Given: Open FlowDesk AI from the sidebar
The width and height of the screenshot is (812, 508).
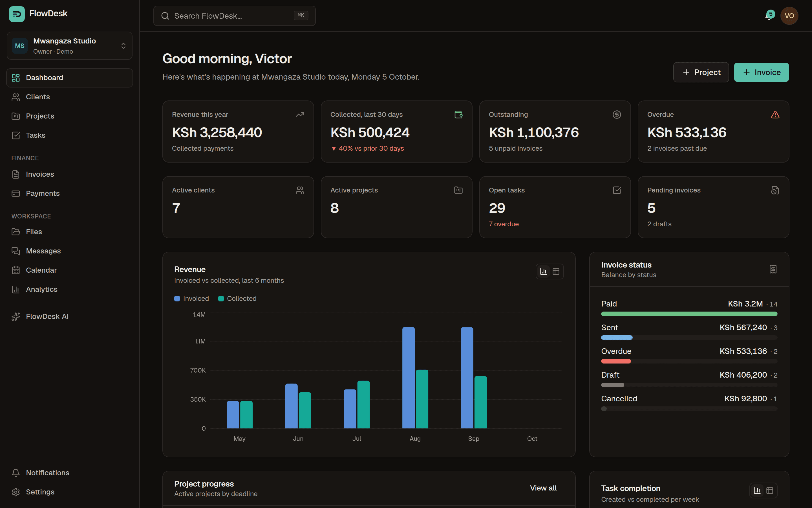Looking at the screenshot, I should pyautogui.click(x=70, y=316).
